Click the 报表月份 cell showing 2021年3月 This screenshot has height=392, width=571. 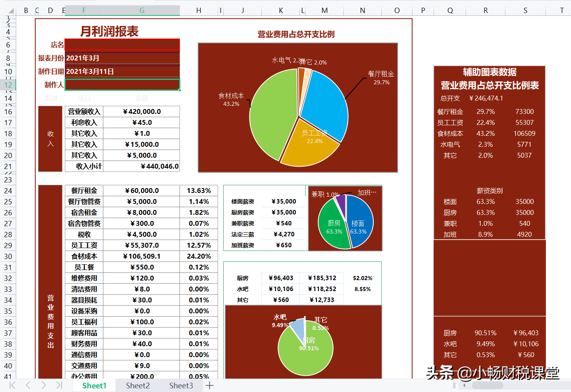pyautogui.click(x=122, y=58)
